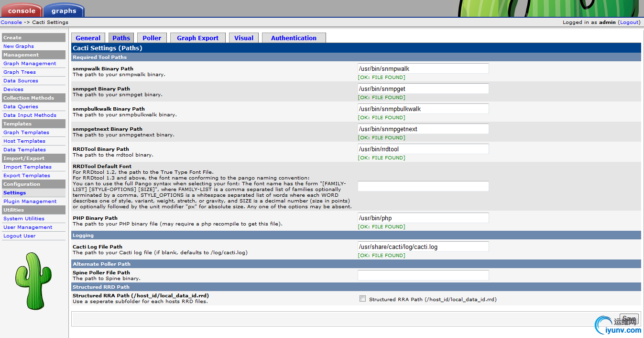Click the 'Alternate Poller Path' section header

[x=356, y=264]
